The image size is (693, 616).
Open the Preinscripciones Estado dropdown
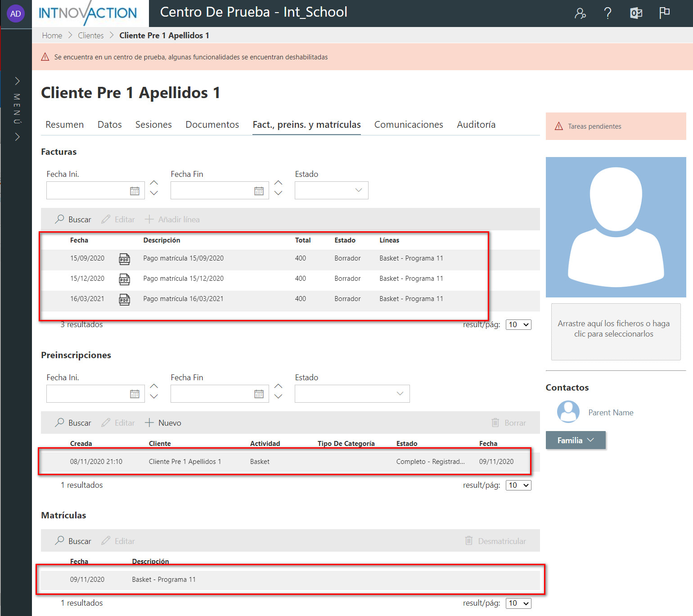[x=352, y=394]
